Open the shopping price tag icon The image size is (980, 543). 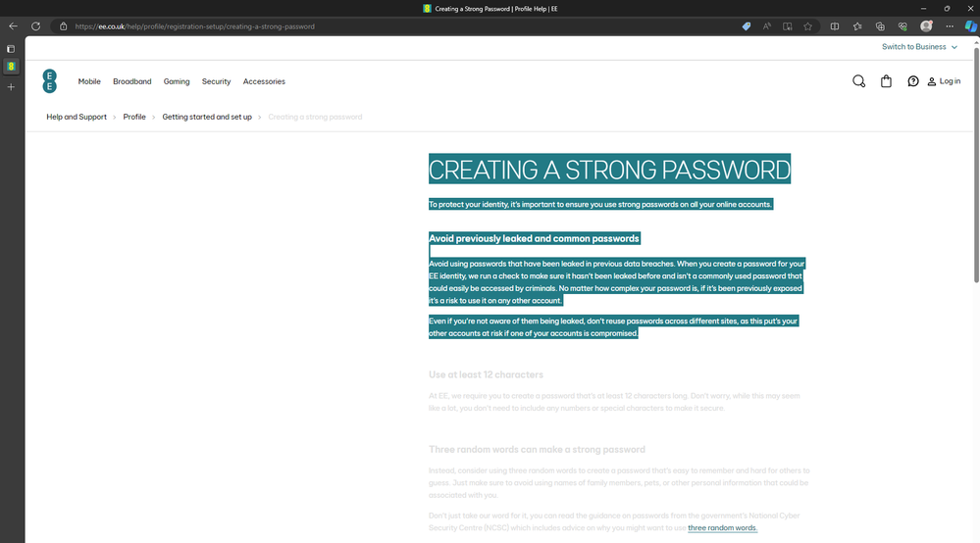747,26
